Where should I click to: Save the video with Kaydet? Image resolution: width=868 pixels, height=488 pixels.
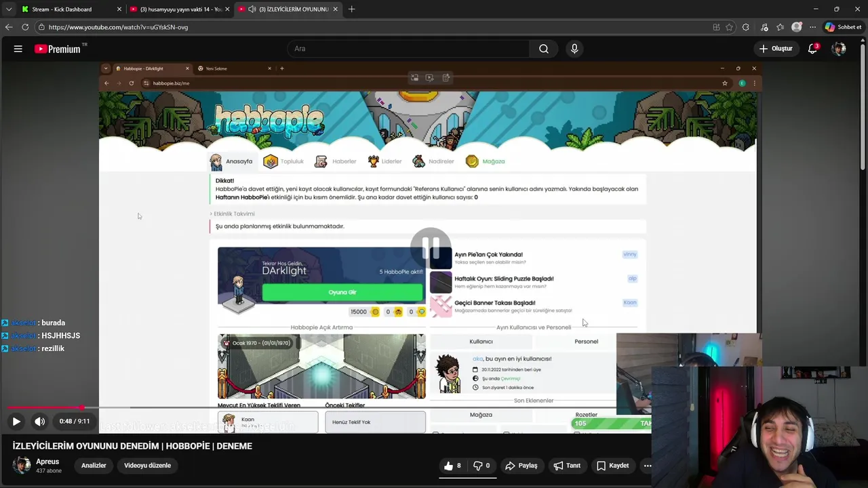[x=613, y=466]
